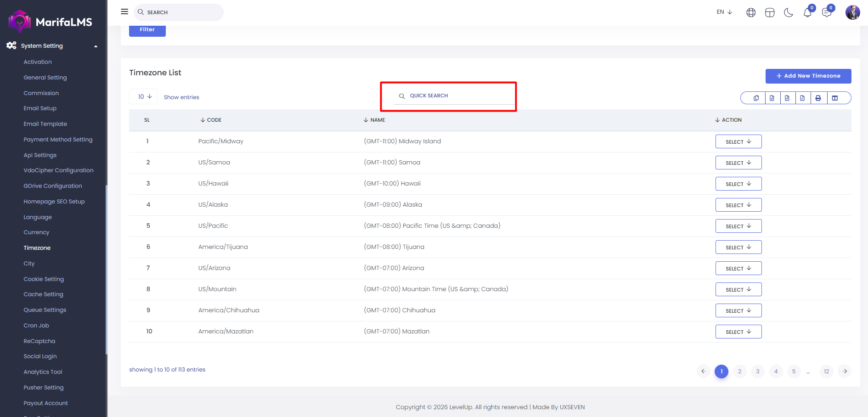Open the EN language dropdown
Image resolution: width=868 pixels, height=417 pixels.
(724, 12)
